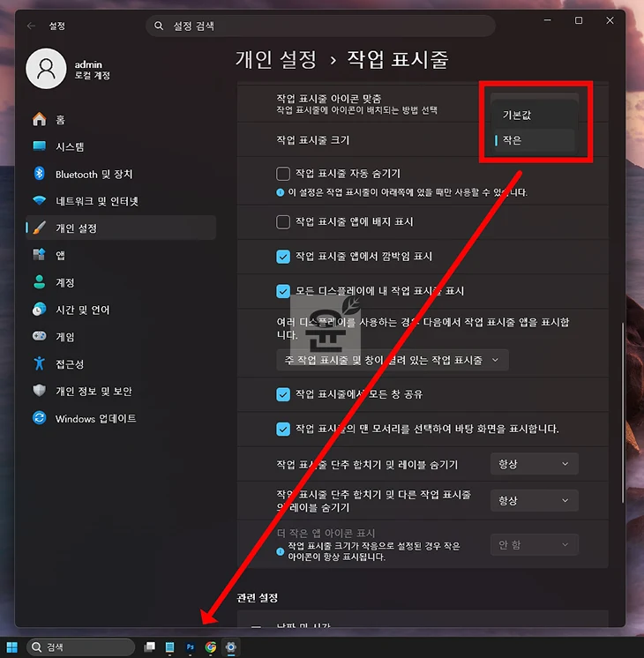Viewport: 644px width, 658px height.
Task: Uncheck 작업 표시줄 앱에서 깜박임 표시
Action: coord(283,257)
